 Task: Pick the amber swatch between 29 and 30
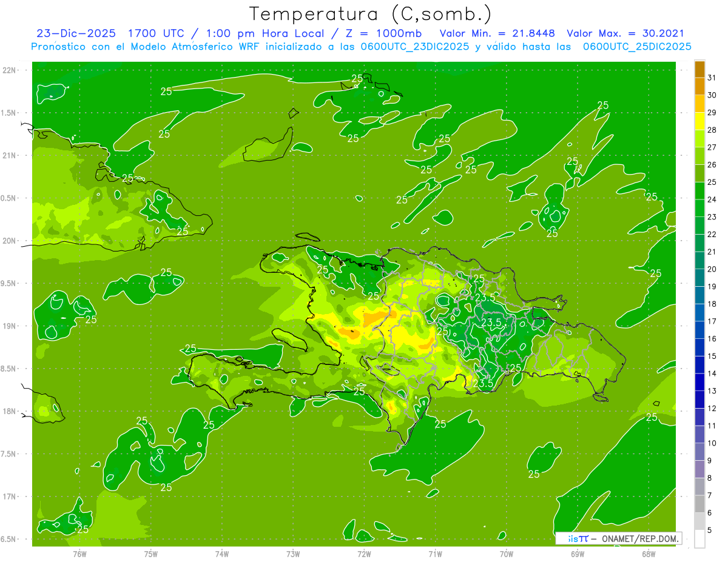click(x=699, y=104)
